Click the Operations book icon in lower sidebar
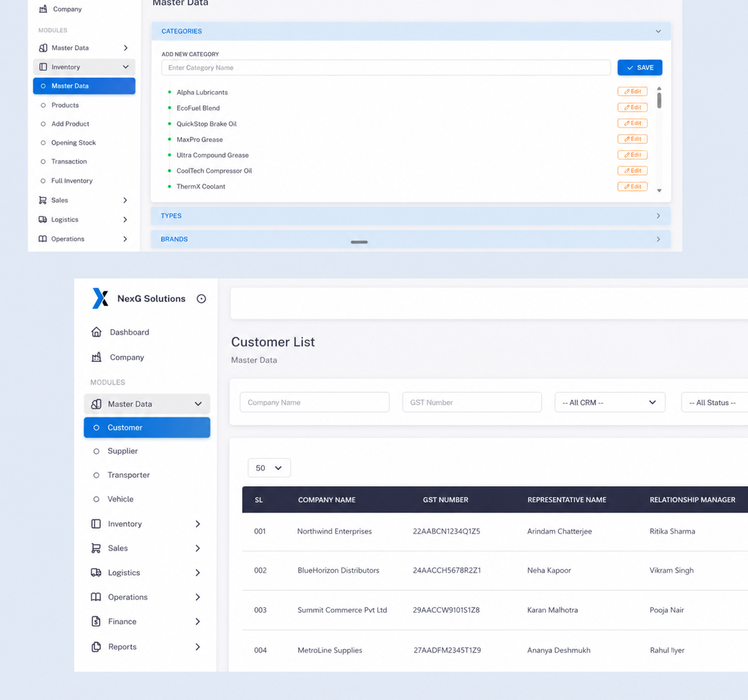This screenshot has height=700, width=748. [96, 597]
